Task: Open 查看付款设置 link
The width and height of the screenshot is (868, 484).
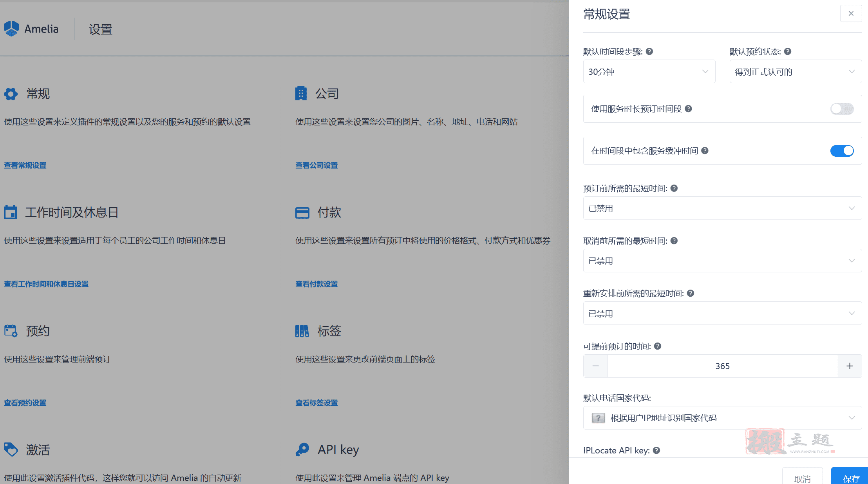Action: 316,284
